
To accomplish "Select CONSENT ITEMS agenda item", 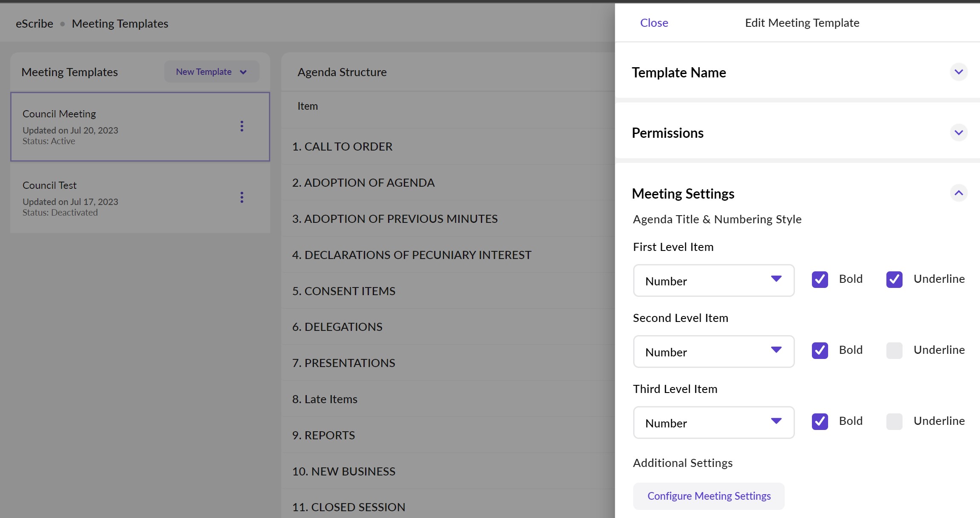I will point(343,291).
